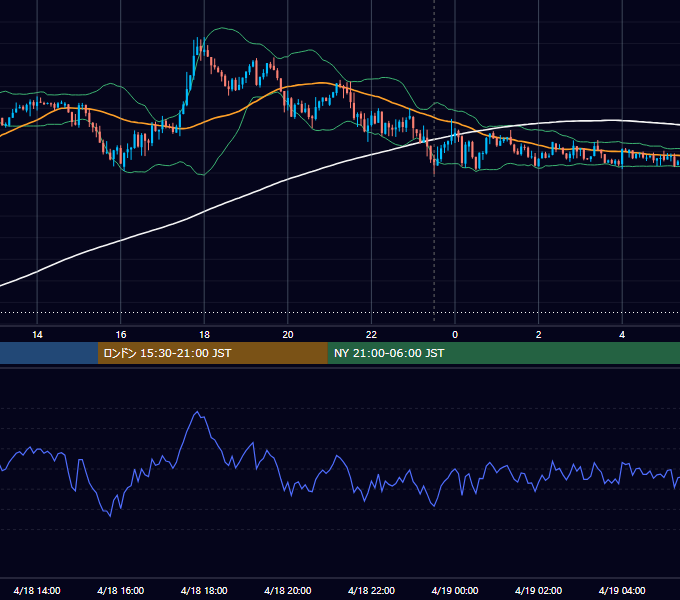Click the 4/18 20:00 date label
Image resolution: width=680 pixels, height=600 pixels.
[x=288, y=590]
